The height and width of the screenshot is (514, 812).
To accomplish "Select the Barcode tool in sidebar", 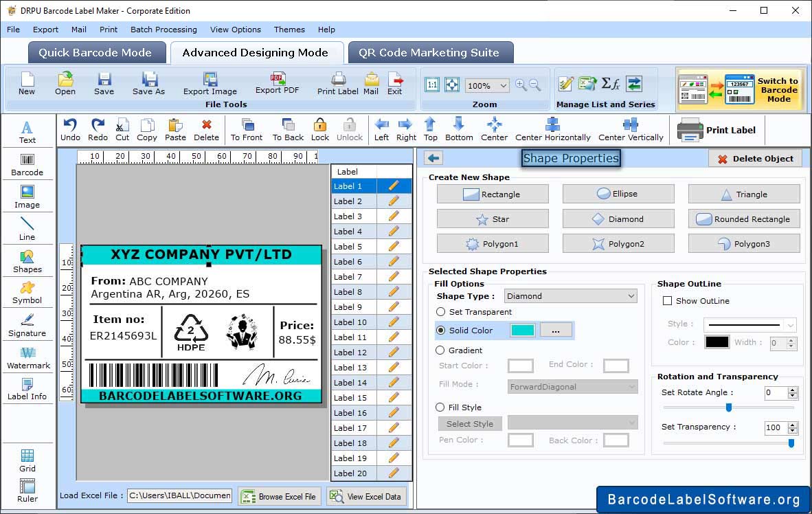I will coord(27,165).
